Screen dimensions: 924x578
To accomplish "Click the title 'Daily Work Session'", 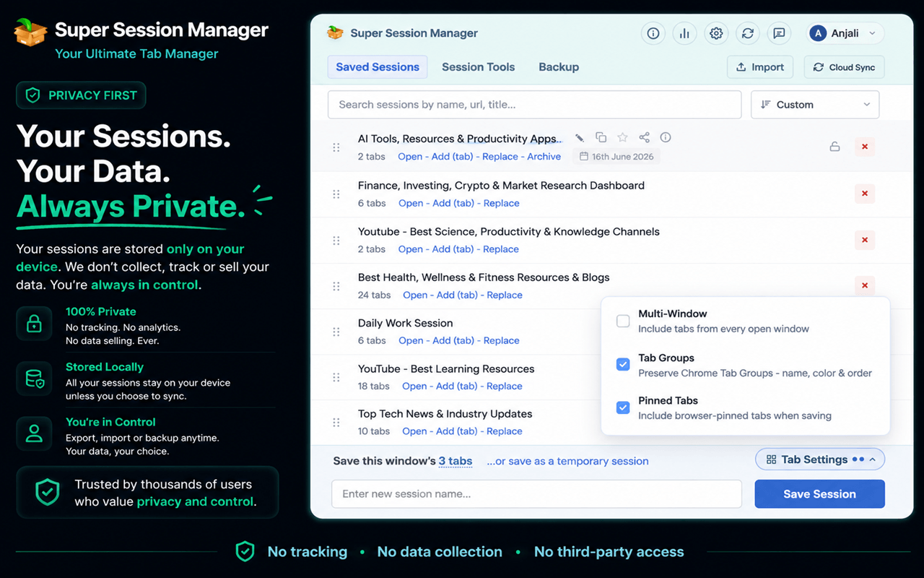I will [406, 323].
